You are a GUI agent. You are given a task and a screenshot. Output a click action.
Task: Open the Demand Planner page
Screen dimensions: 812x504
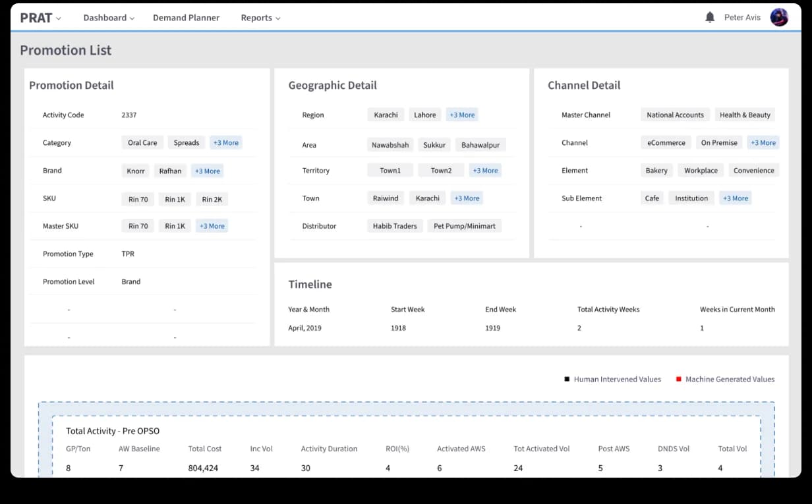(187, 18)
